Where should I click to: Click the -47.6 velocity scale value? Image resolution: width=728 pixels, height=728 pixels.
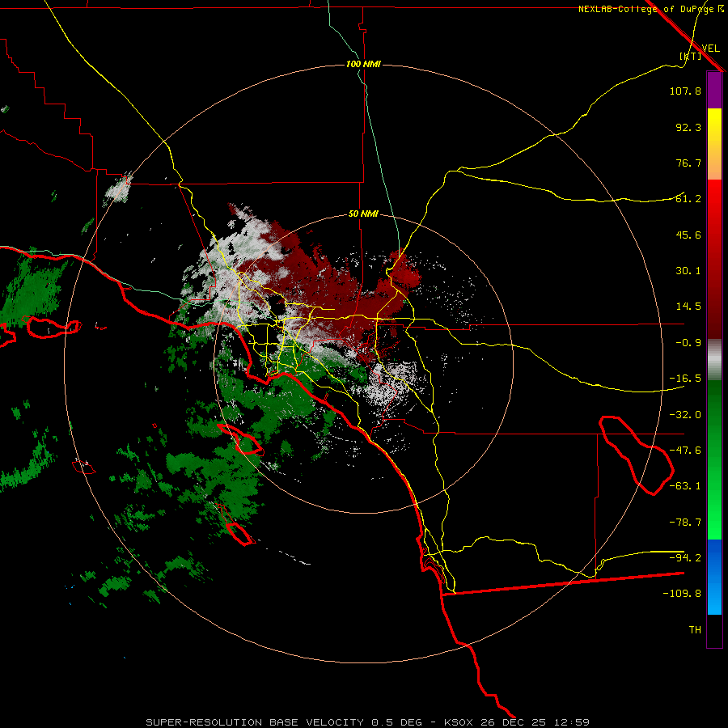click(685, 451)
